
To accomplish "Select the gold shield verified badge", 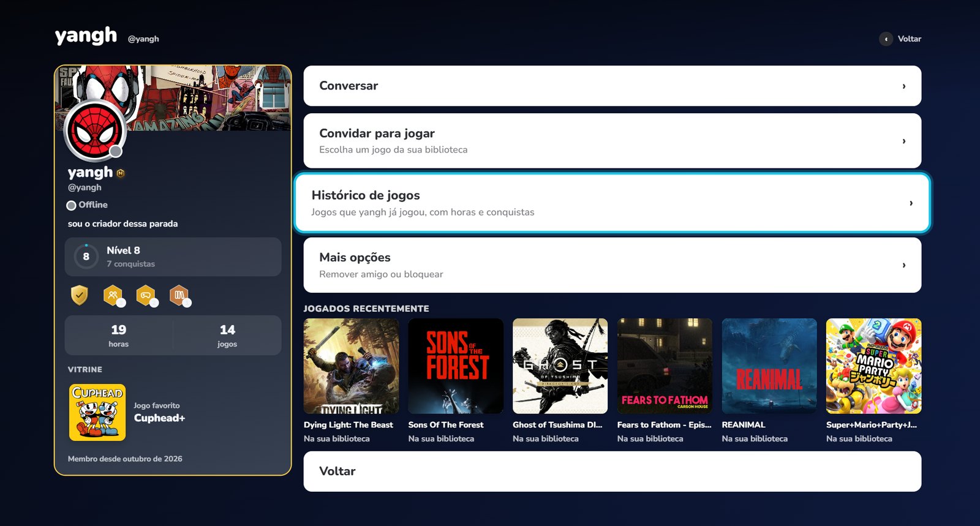I will click(79, 295).
